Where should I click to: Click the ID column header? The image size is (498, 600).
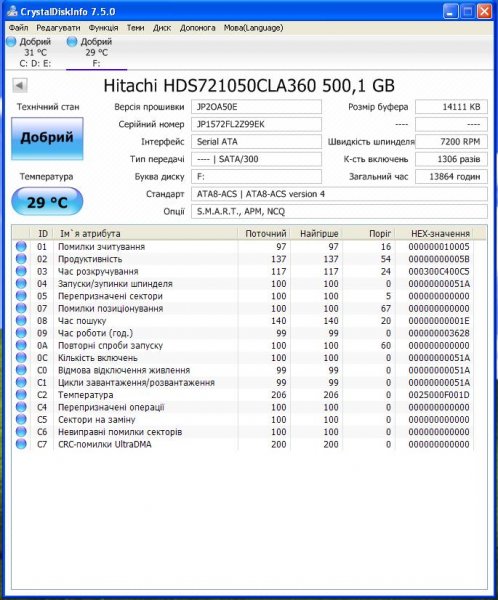point(42,233)
